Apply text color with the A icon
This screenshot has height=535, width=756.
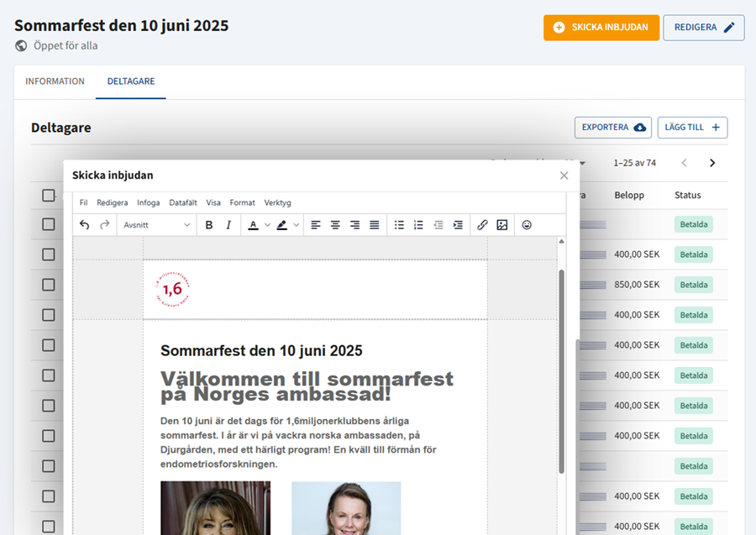pos(253,225)
